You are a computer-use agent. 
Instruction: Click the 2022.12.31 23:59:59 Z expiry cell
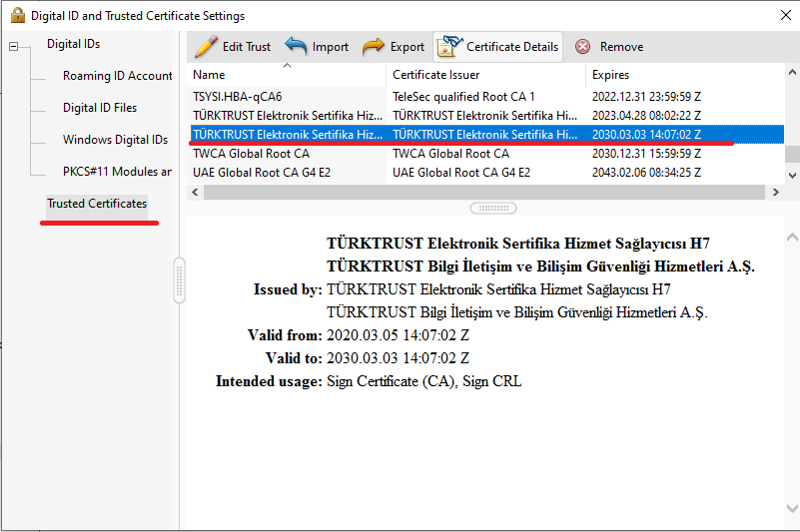[x=646, y=97]
